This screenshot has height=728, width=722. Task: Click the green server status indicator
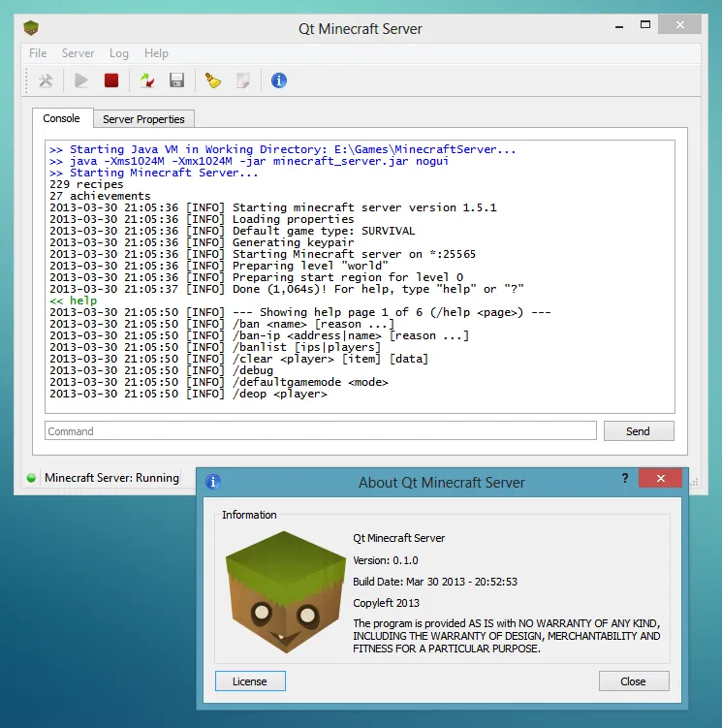(31, 478)
